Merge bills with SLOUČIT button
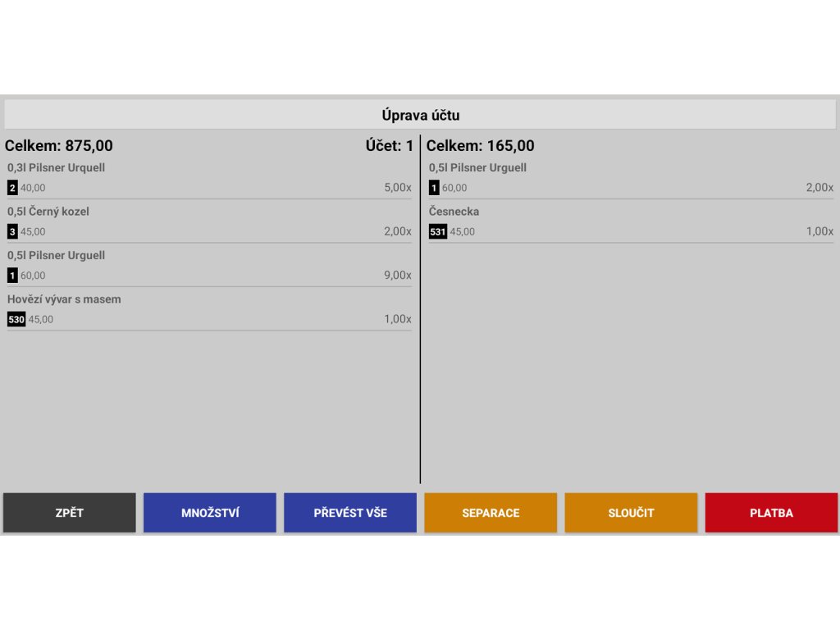840x630 pixels. click(x=631, y=513)
